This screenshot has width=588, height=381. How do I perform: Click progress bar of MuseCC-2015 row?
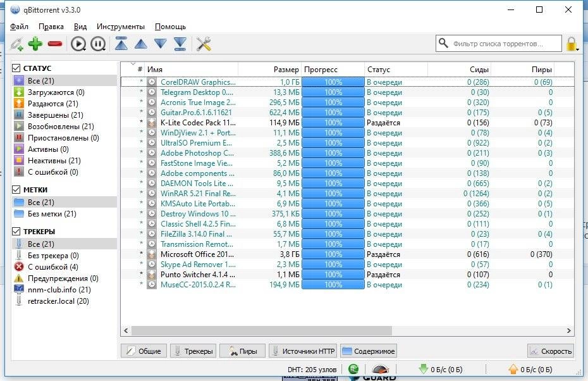pos(333,285)
